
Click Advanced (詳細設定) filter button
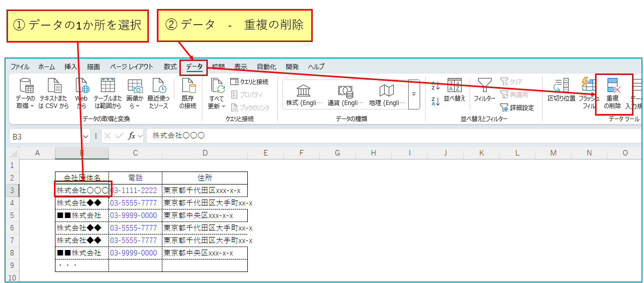(x=517, y=107)
